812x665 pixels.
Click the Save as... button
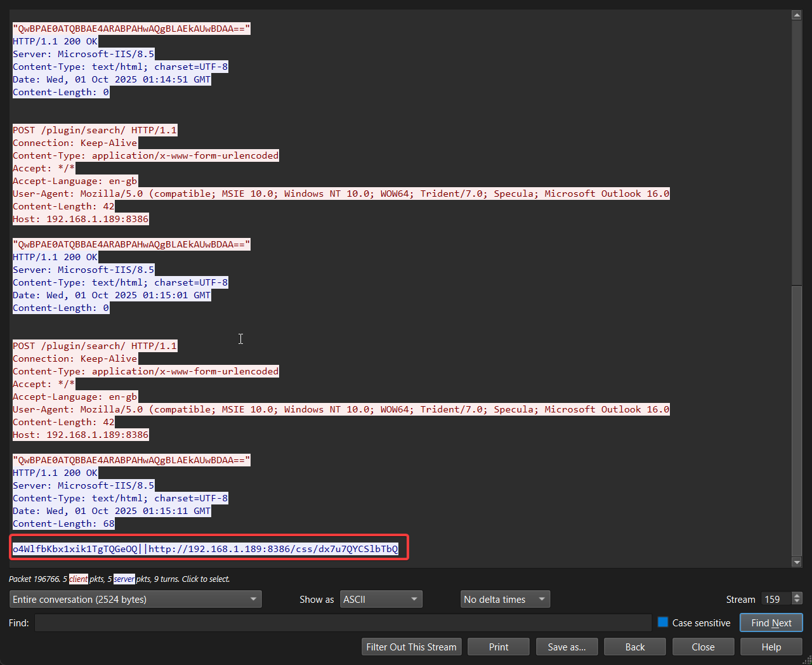(566, 647)
